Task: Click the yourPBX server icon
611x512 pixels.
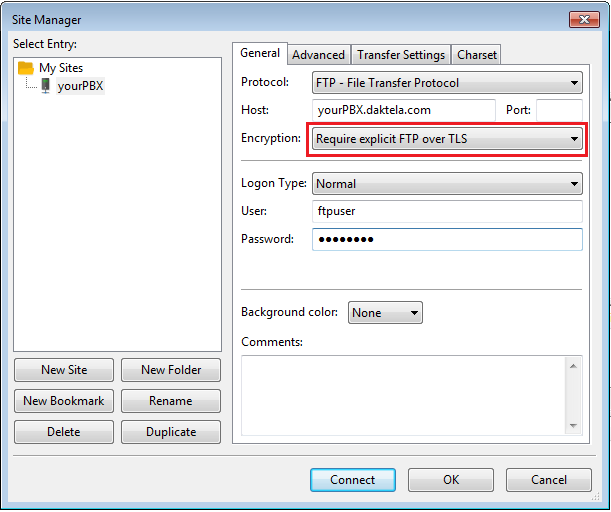Action: (x=45, y=86)
